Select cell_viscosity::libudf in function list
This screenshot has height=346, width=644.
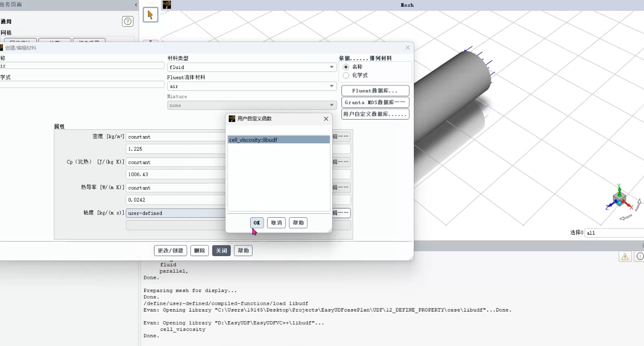point(278,140)
